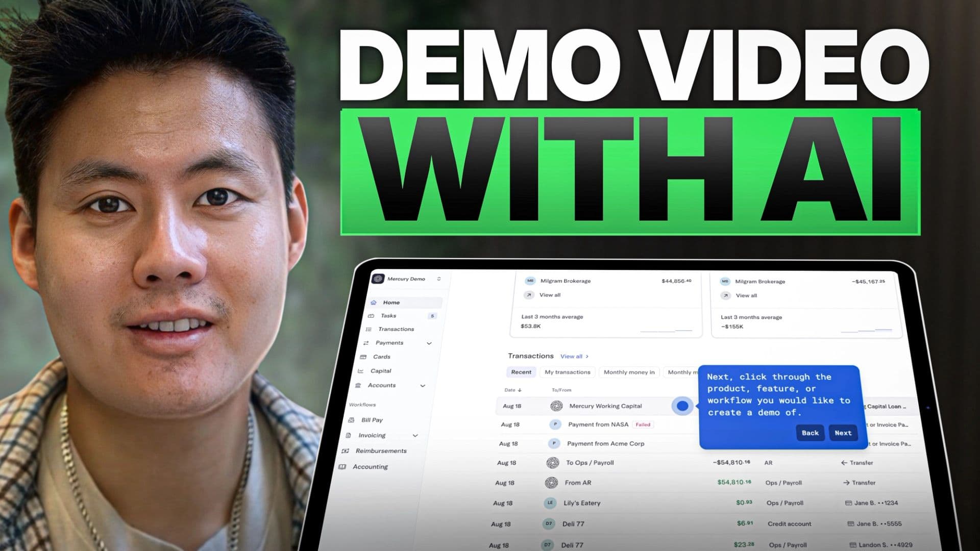Viewport: 980px width, 551px height.
Task: Click the Home house icon in sidebar
Action: [373, 303]
